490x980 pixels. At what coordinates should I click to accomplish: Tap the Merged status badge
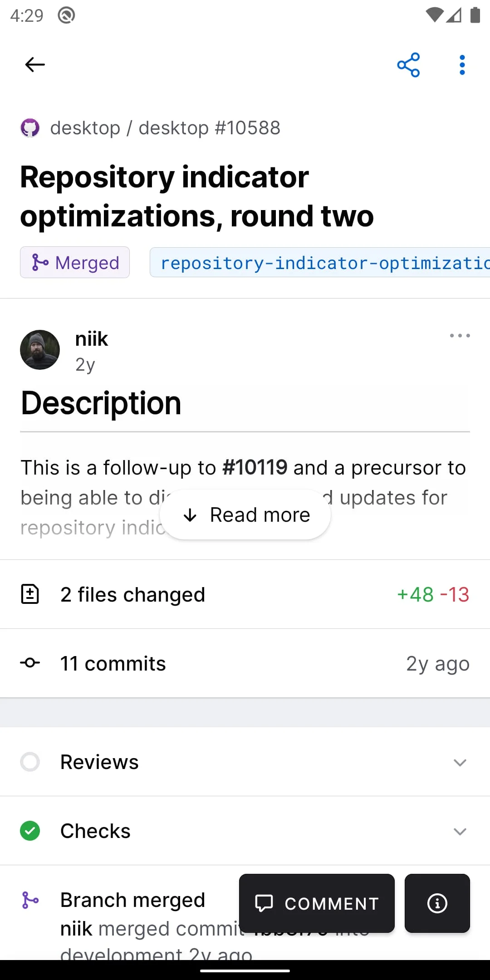click(74, 262)
